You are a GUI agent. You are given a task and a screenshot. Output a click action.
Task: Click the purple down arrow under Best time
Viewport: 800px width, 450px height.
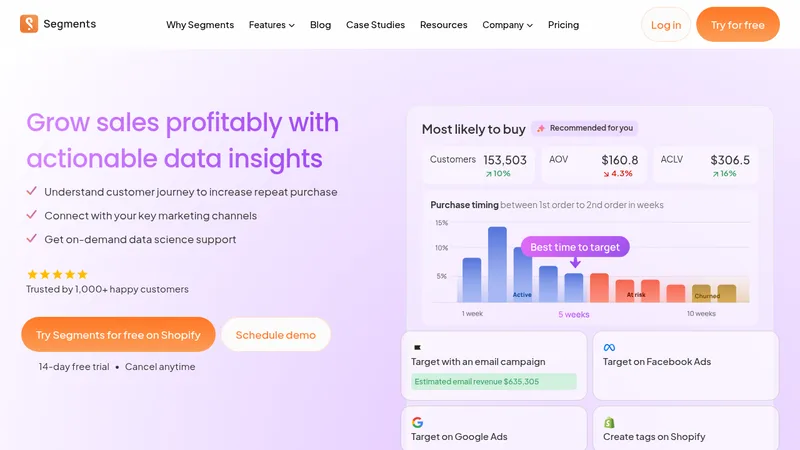coord(575,262)
